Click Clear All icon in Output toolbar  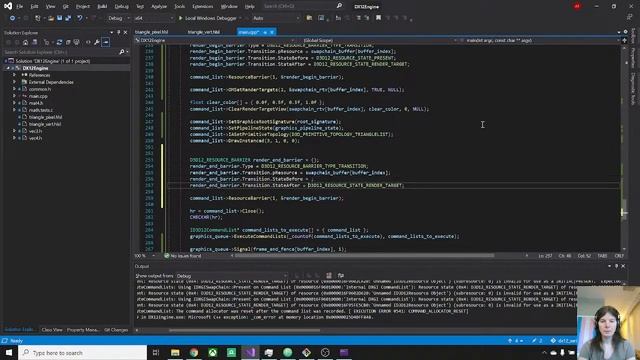329,276
